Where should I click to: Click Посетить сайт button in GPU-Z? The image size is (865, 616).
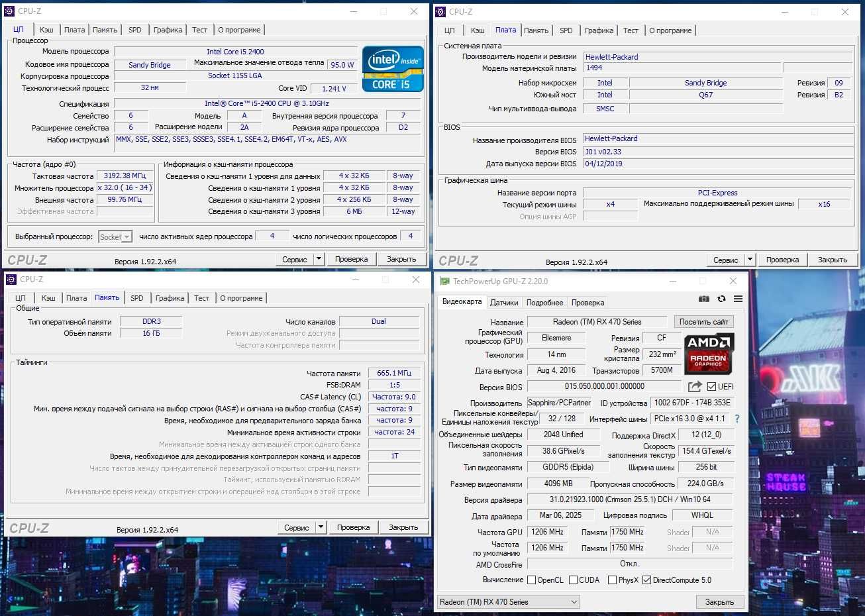[x=703, y=321]
